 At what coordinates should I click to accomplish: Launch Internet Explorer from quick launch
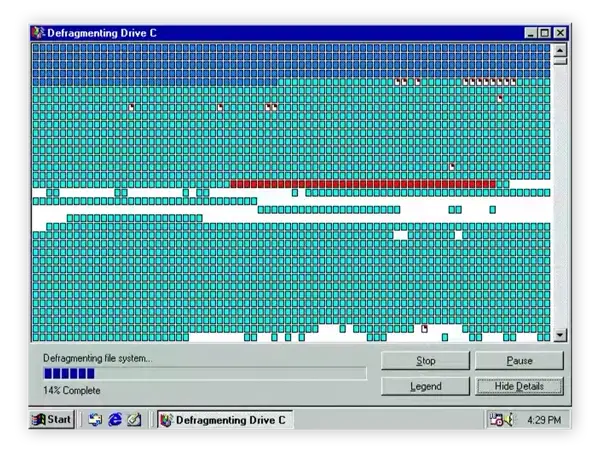point(115,419)
